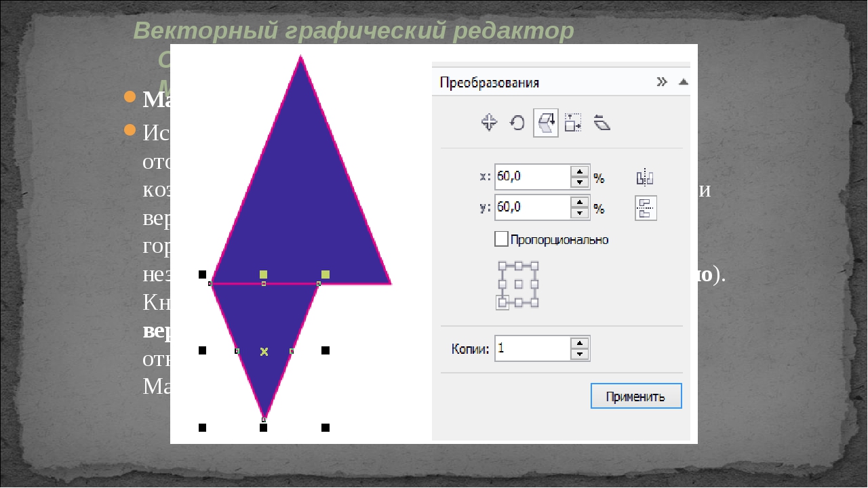Screen dimensions: 868x488
Task: Click the middle-left black selection handle
Action: click(202, 350)
